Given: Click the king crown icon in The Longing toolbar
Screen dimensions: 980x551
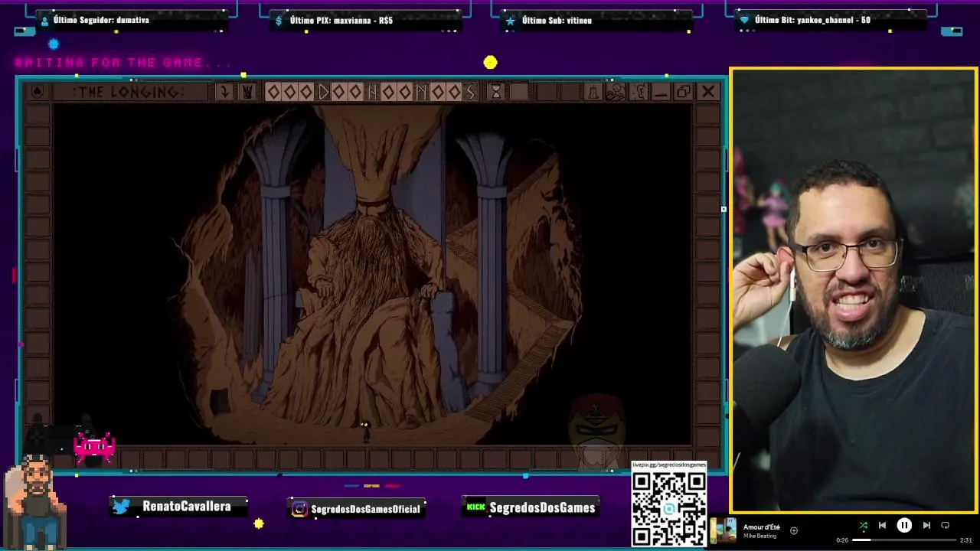Looking at the screenshot, I should 247,92.
